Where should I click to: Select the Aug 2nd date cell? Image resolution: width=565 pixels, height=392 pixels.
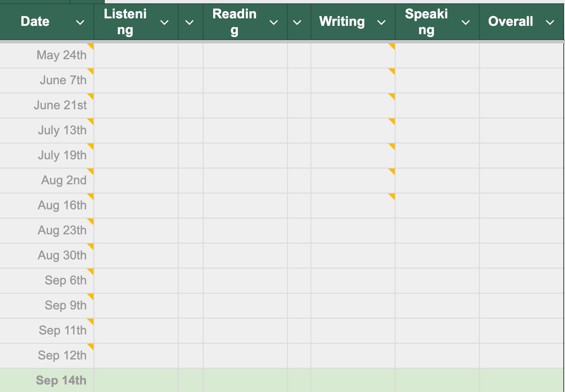click(x=47, y=181)
